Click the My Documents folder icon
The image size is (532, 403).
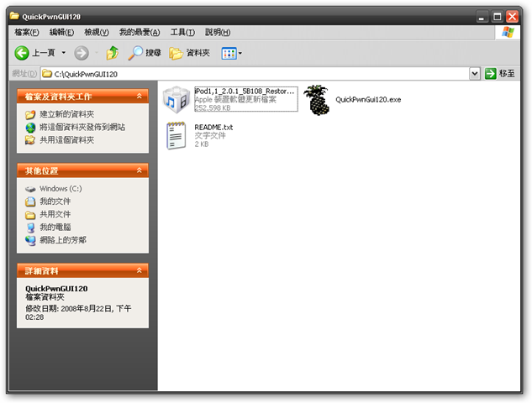click(x=30, y=201)
